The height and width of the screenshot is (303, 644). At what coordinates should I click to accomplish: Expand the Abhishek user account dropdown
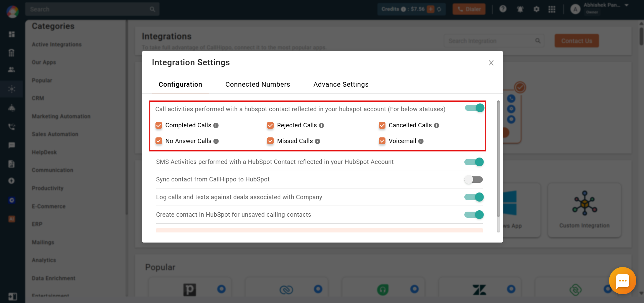pos(627,5)
